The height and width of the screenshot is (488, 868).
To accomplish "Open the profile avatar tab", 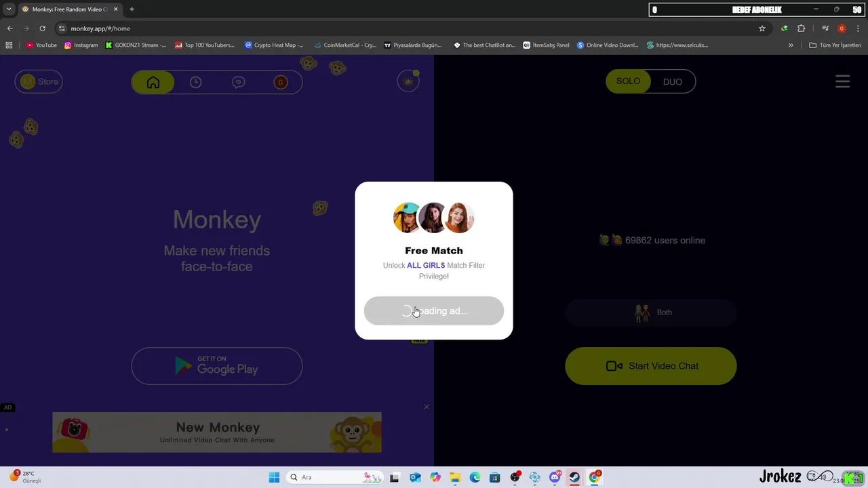I will 281,82.
